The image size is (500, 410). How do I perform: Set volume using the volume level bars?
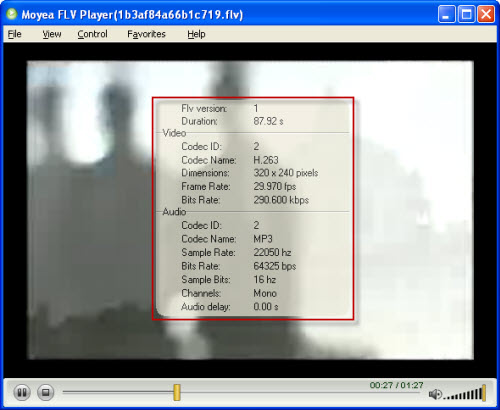click(x=465, y=393)
